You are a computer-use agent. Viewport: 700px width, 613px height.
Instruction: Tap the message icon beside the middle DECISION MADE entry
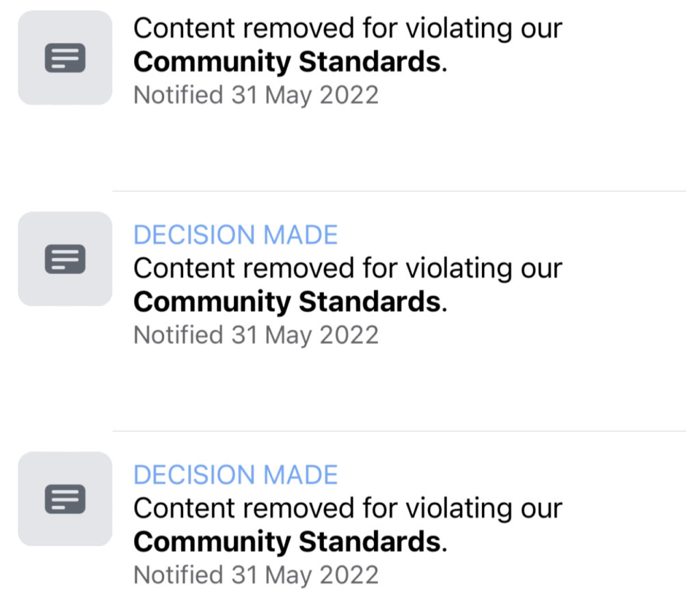pyautogui.click(x=65, y=259)
